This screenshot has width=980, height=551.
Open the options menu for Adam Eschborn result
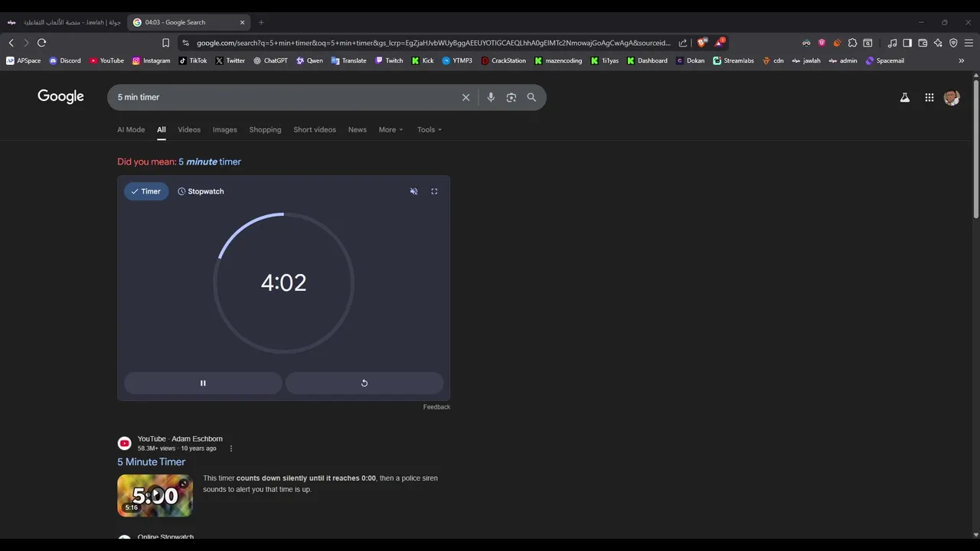[x=231, y=448]
